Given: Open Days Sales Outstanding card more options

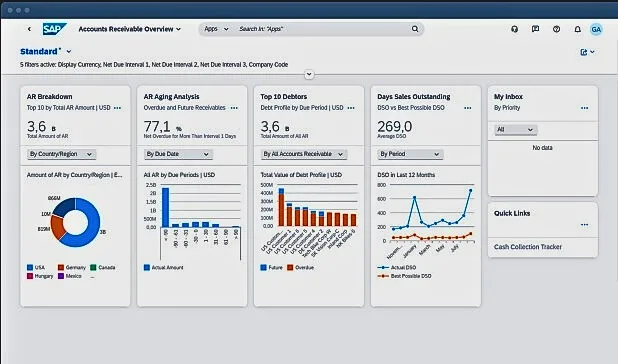Looking at the screenshot, I should tap(468, 108).
